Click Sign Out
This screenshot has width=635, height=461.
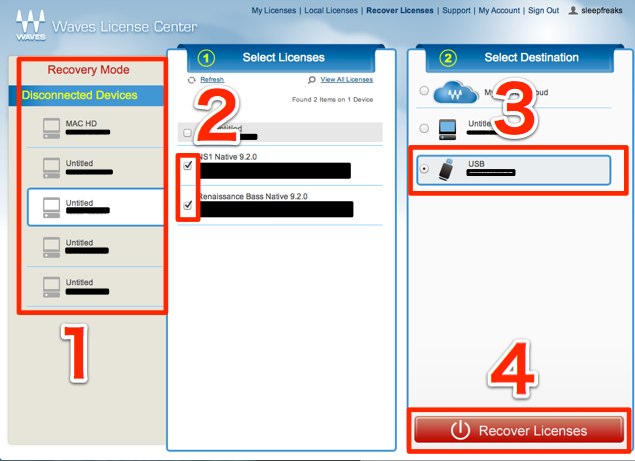(x=543, y=11)
